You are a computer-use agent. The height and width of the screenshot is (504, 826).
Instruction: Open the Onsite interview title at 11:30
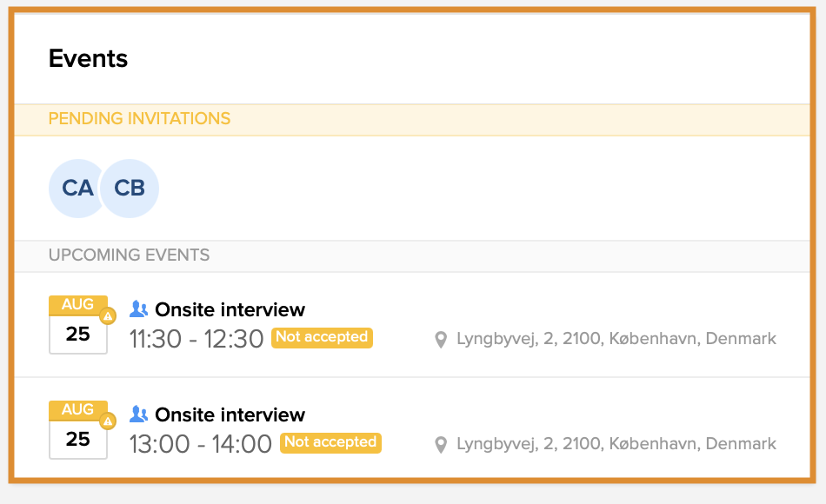point(230,309)
